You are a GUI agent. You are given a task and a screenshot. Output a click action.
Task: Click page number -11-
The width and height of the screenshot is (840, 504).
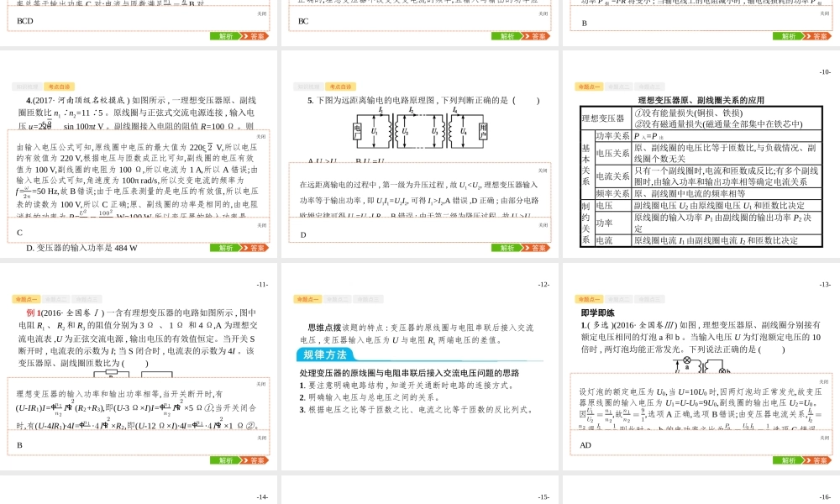[x=262, y=285]
